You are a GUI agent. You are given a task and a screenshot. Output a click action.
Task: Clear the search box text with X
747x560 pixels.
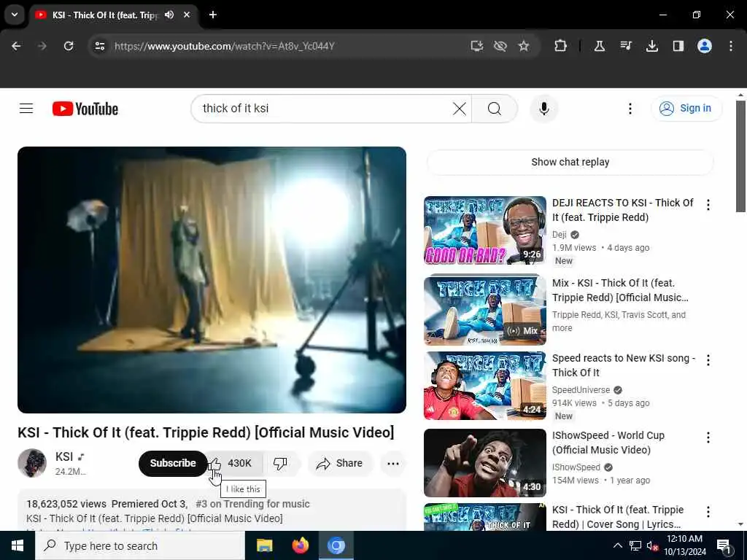click(x=460, y=109)
